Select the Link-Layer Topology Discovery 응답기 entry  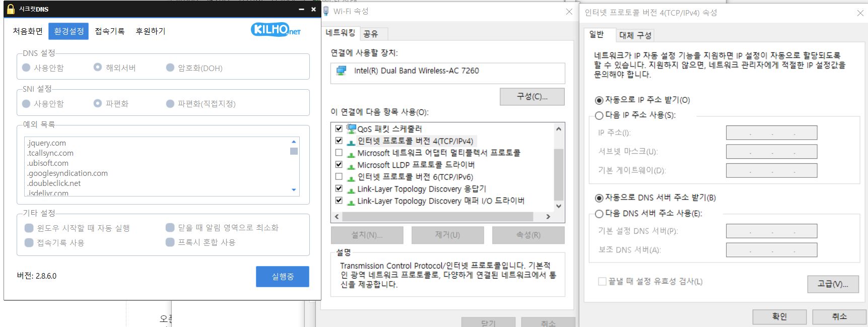click(421, 189)
